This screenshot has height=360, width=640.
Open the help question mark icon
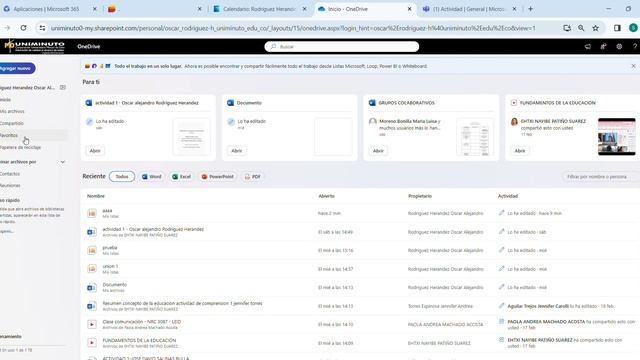pyautogui.click(x=635, y=47)
